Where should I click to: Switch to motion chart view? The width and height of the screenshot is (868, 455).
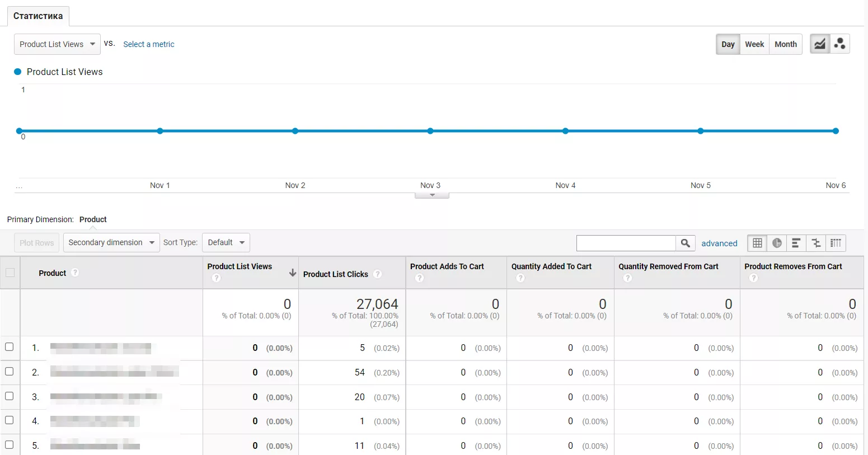[839, 44]
